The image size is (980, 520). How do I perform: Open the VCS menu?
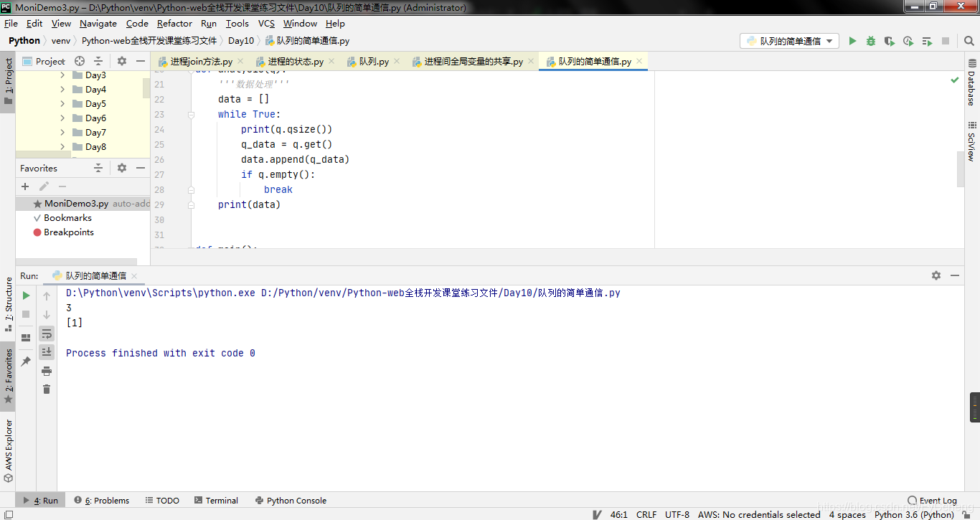pos(266,24)
